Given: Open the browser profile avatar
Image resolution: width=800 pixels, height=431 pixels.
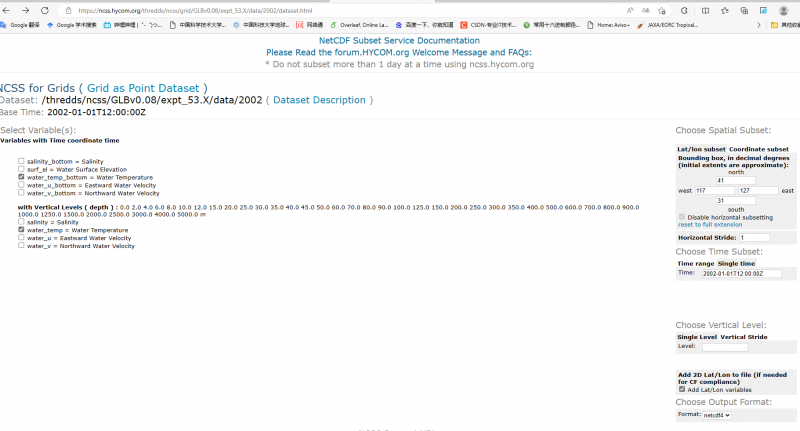Looking at the screenshot, I should click(784, 10).
